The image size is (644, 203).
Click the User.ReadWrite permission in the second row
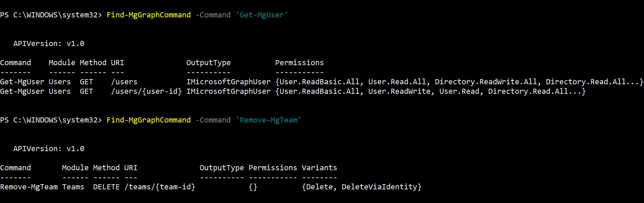coord(399,91)
